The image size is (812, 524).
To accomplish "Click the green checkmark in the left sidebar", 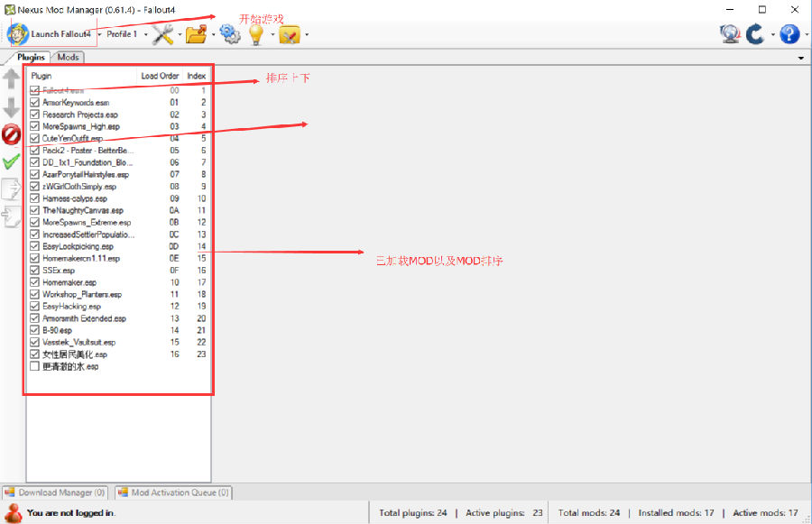I will tap(11, 162).
